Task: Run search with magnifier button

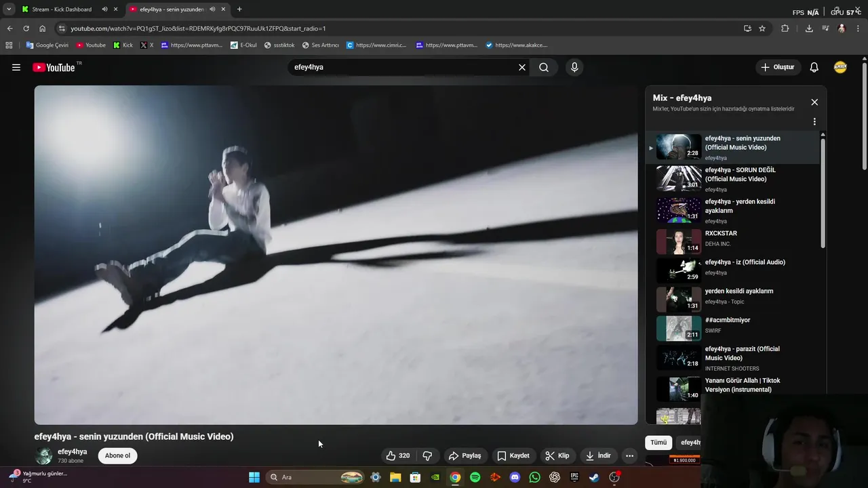Action: tap(544, 67)
